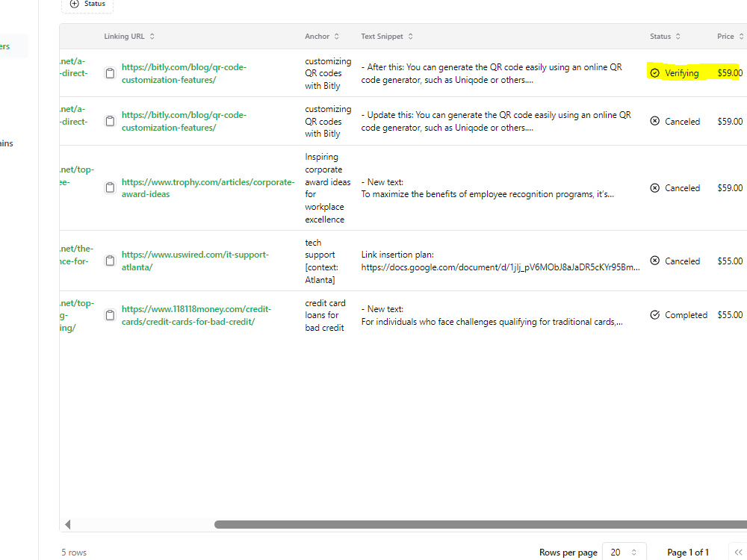Click the Canceled icon in the Update this row
Viewport: 747px width, 560px height.
point(655,121)
